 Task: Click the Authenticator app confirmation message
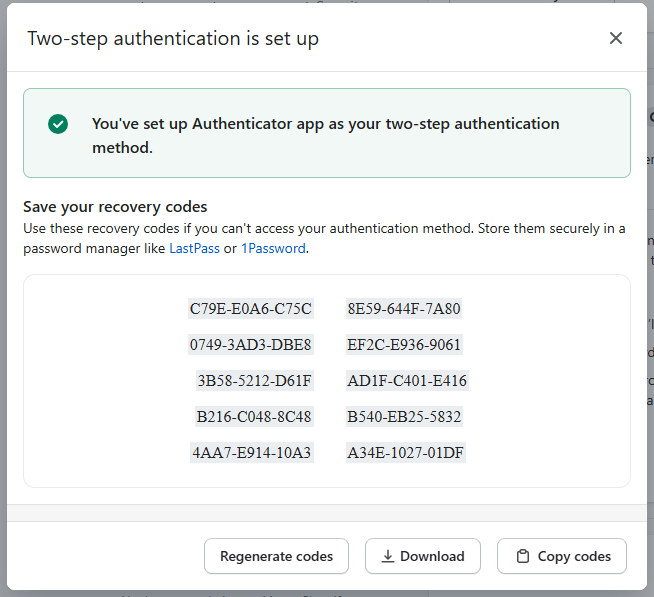tap(326, 135)
